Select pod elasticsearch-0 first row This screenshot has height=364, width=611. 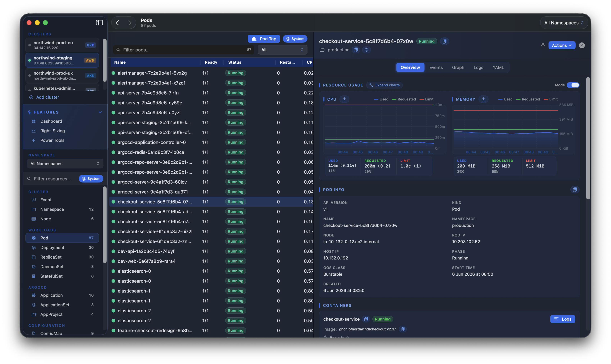coord(211,271)
